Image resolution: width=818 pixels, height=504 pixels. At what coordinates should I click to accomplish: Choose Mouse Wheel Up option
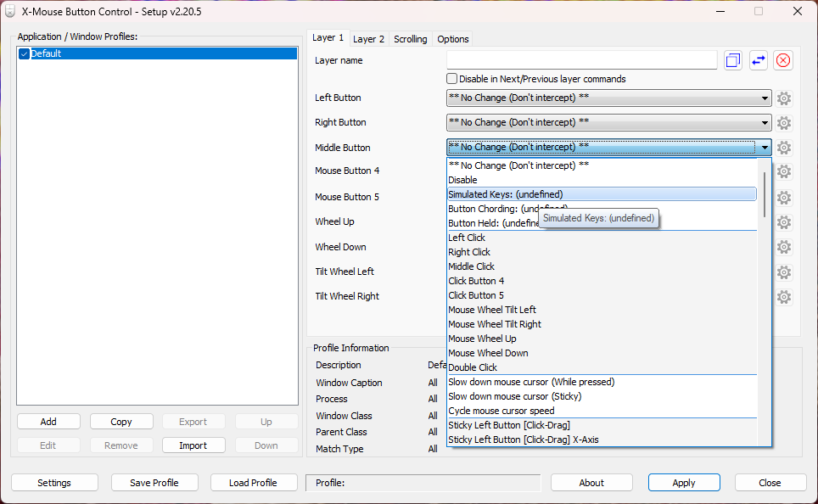(602, 339)
